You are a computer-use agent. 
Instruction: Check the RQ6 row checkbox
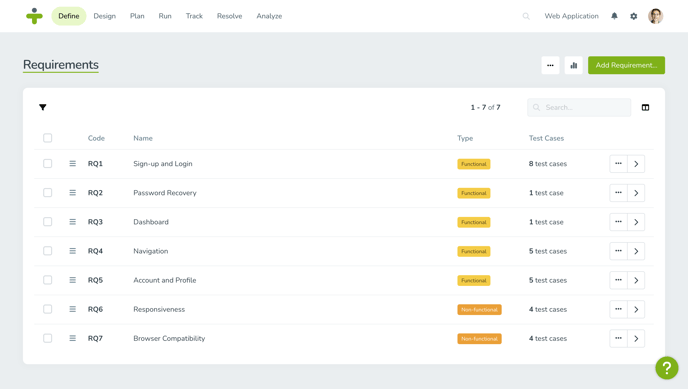point(47,309)
